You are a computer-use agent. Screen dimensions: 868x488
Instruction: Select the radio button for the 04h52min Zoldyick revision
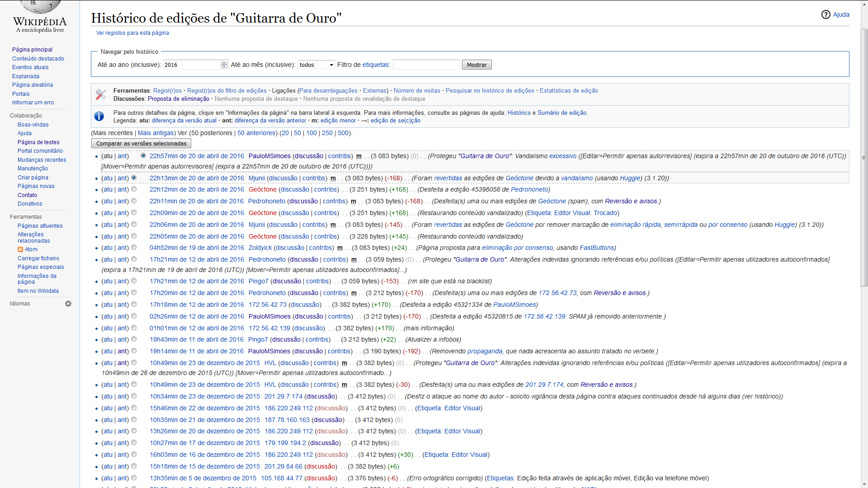[x=134, y=247]
